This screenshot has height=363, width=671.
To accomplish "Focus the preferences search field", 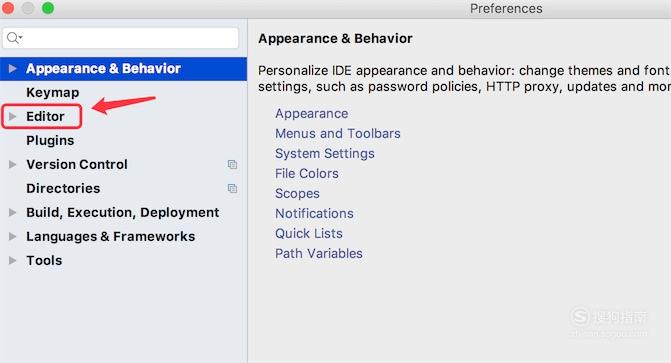I will pos(121,38).
